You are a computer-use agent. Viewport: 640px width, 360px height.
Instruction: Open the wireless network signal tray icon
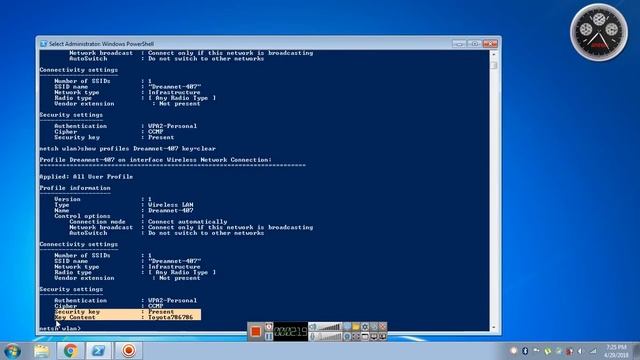(593, 351)
